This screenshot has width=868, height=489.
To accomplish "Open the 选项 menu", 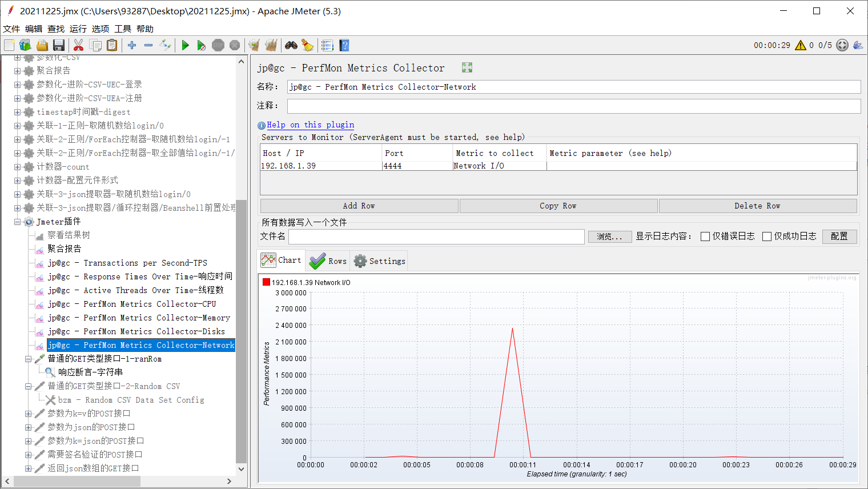I will pos(101,29).
